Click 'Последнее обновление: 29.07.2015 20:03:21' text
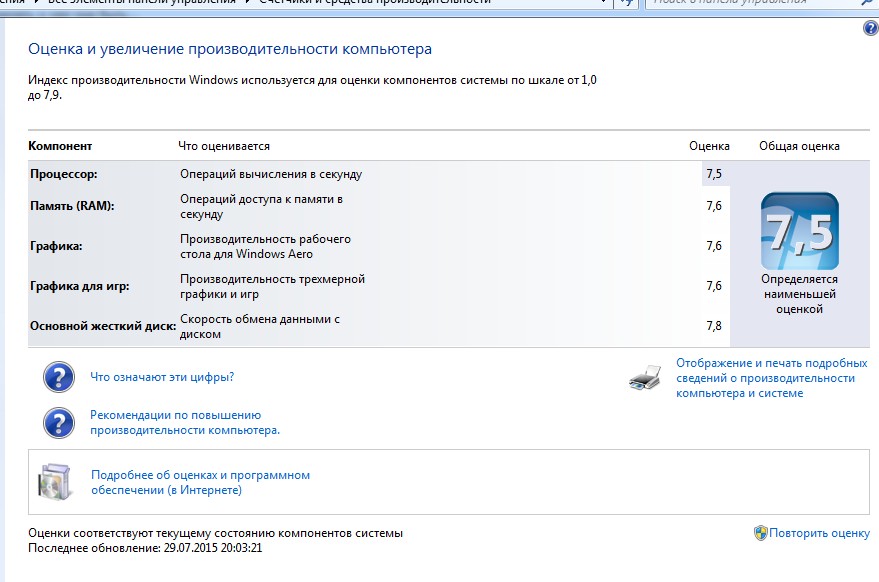The height and width of the screenshot is (582, 879). [x=145, y=548]
